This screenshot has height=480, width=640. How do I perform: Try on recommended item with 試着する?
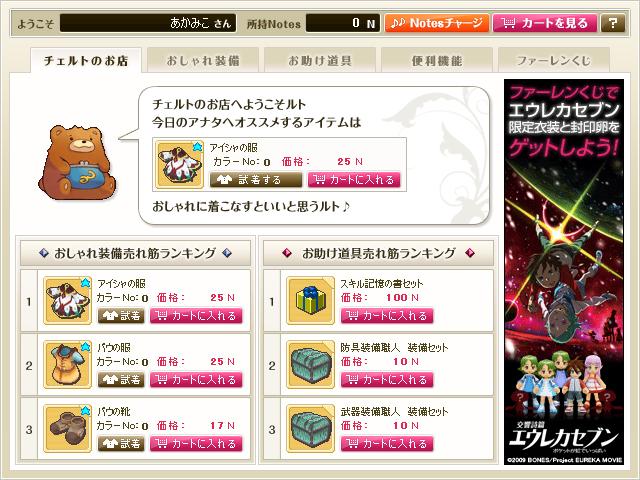[256, 180]
